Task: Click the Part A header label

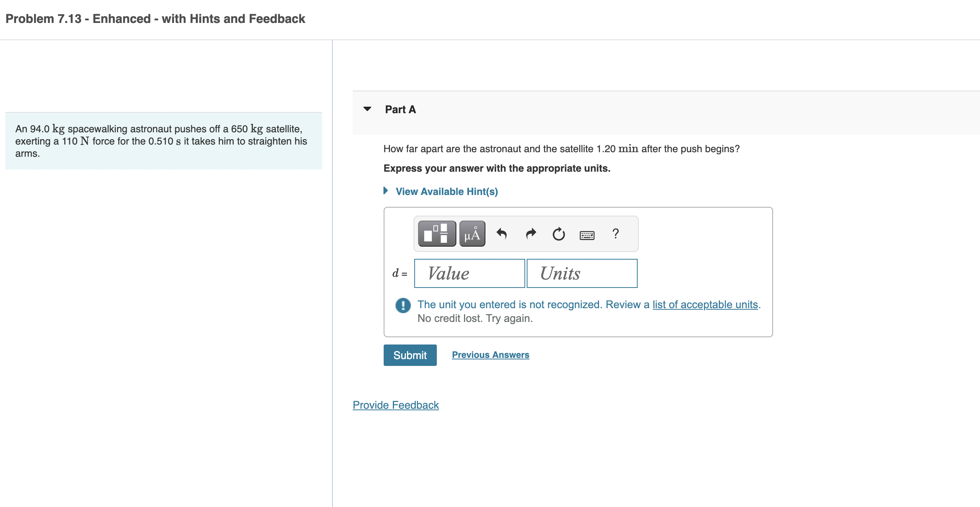Action: click(x=400, y=109)
